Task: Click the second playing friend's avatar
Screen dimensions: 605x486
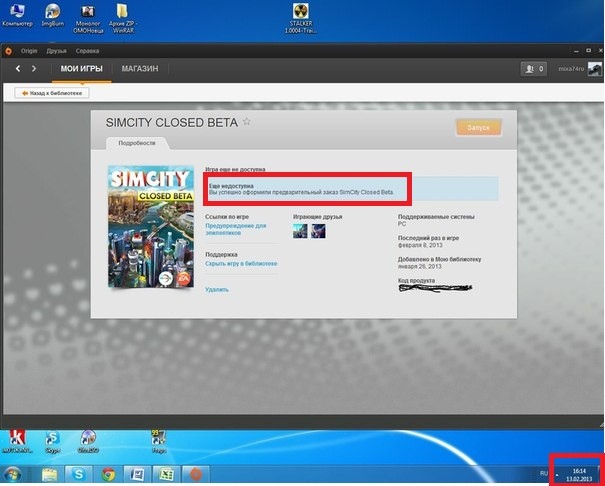Action: pos(318,231)
